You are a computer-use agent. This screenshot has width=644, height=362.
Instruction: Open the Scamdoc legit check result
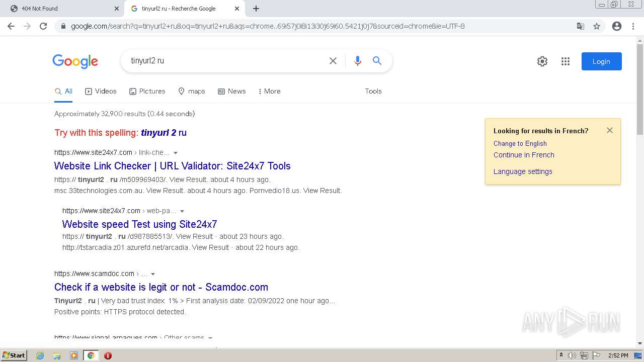pyautogui.click(x=161, y=287)
